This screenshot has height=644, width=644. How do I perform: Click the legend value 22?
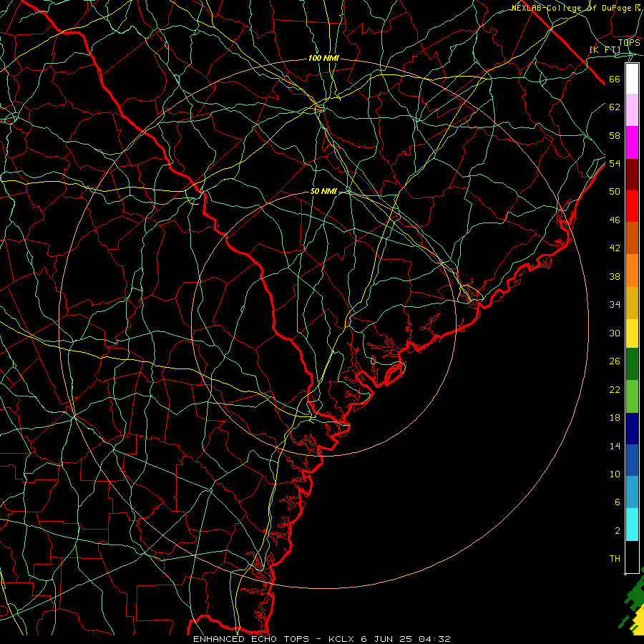point(615,389)
